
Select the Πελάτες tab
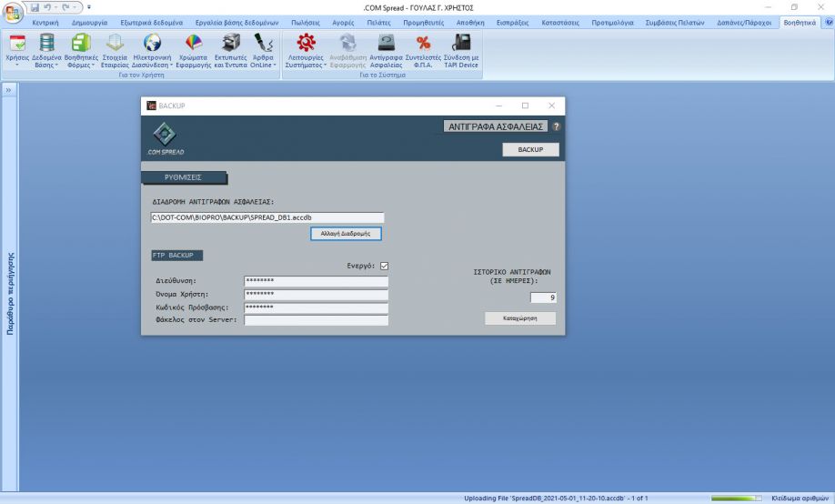click(x=378, y=23)
